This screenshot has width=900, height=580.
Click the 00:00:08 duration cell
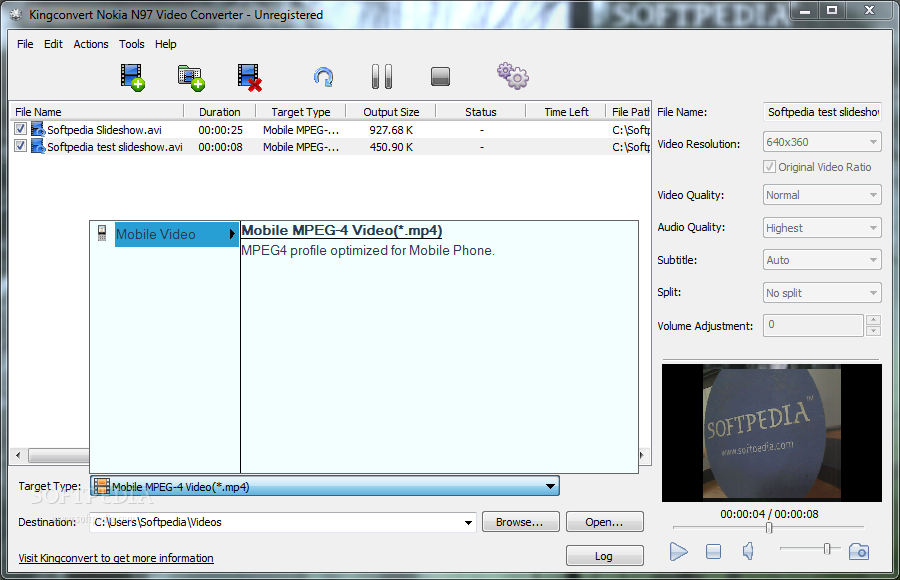(220, 148)
